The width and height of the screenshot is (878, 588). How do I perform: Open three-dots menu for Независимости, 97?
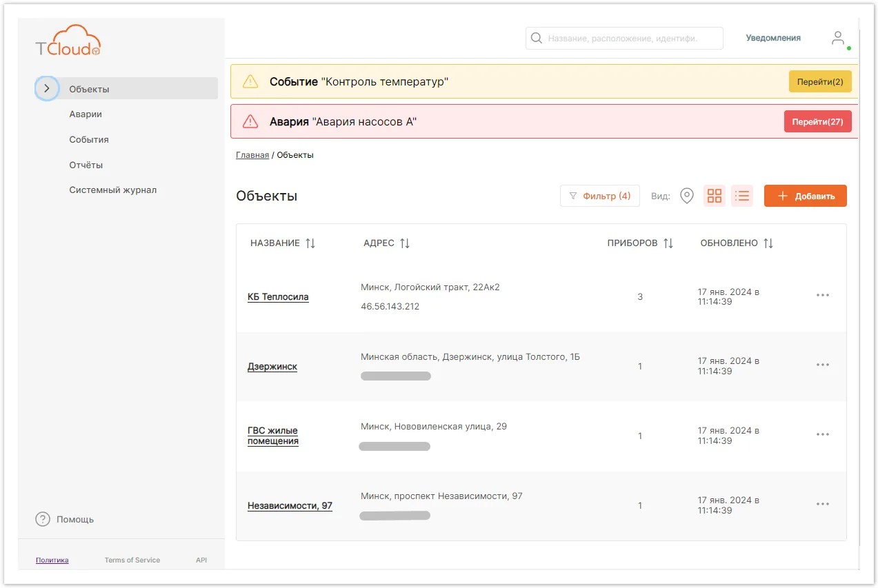tap(823, 504)
